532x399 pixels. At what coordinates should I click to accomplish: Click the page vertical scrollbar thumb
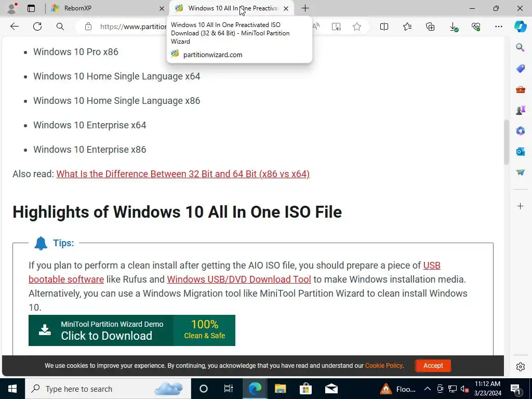(x=506, y=142)
